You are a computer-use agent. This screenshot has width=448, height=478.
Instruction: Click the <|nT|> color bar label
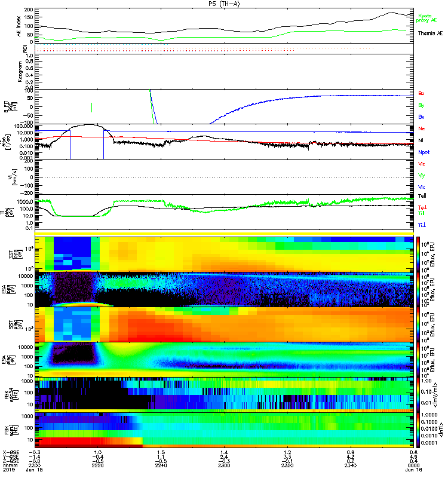441,430
